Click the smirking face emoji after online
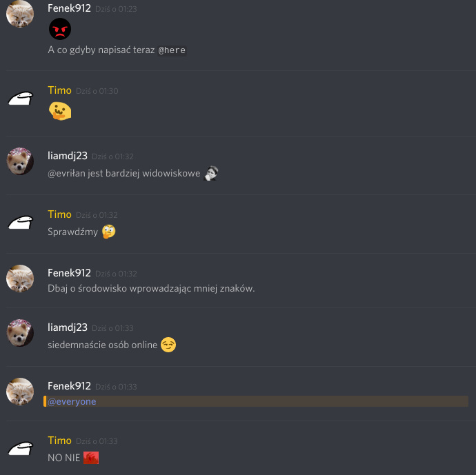Viewport: 476px width, 475px height. click(168, 345)
